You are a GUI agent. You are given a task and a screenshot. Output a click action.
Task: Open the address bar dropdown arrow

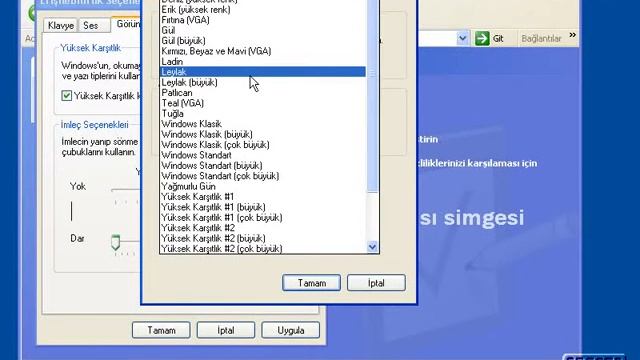tap(462, 38)
